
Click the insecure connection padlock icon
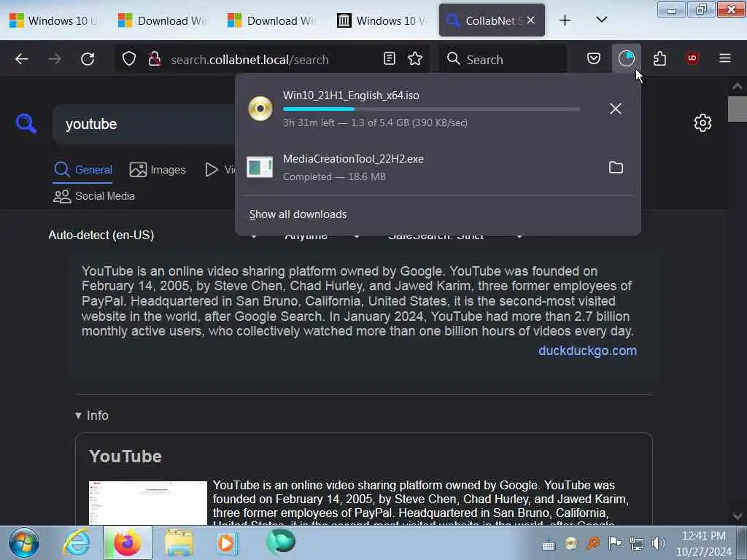point(155,59)
